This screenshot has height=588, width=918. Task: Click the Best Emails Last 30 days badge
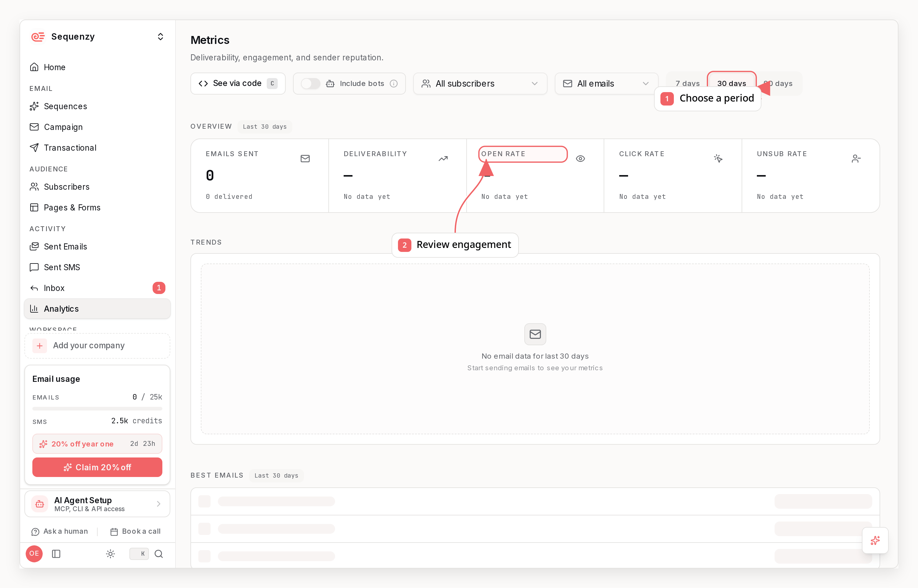[x=276, y=475]
